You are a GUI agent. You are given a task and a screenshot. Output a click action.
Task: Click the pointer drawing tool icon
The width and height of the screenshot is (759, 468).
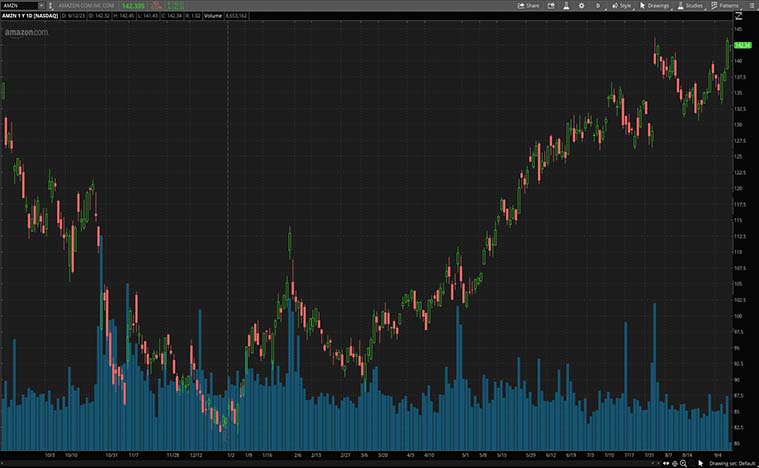pos(700,463)
